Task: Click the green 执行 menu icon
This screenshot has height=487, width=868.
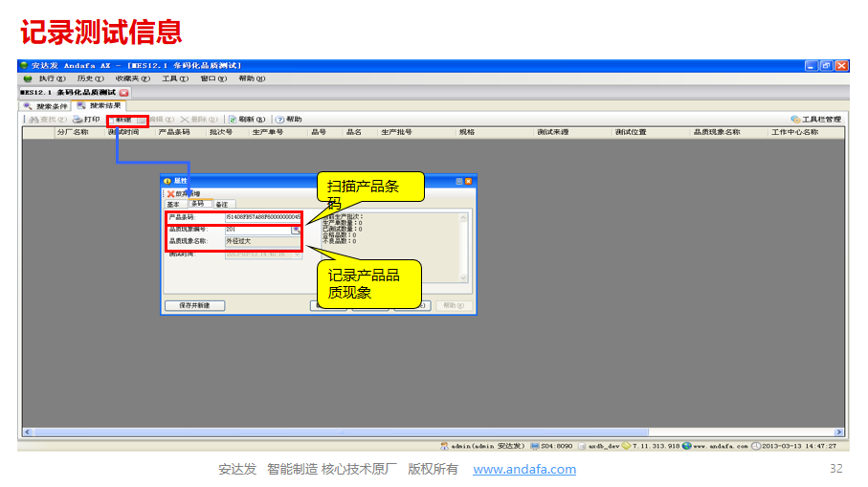Action: [27, 78]
